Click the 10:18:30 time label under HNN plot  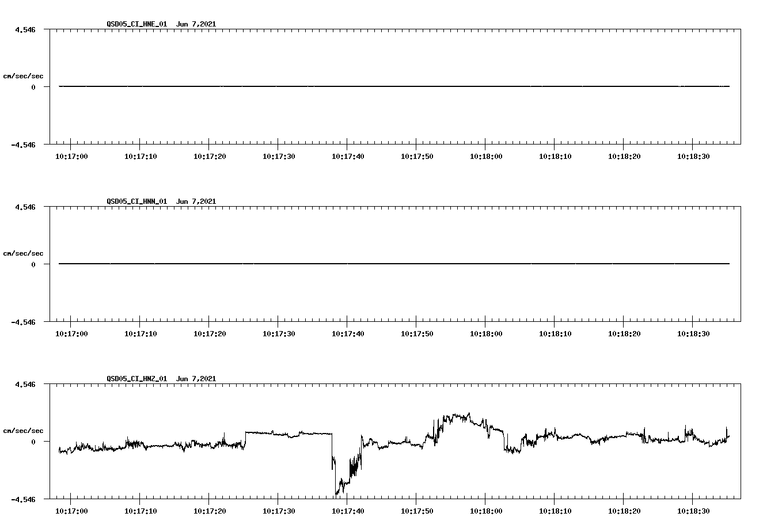(x=693, y=334)
